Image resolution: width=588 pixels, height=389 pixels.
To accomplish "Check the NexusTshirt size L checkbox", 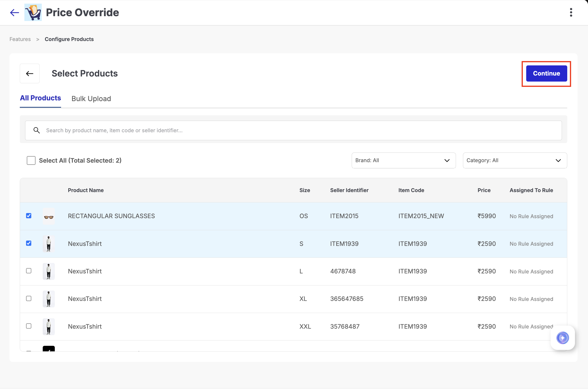I will pyautogui.click(x=29, y=271).
